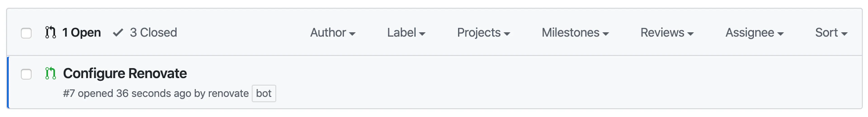Click the renovate author link
The image size is (868, 117).
pos(229,93)
